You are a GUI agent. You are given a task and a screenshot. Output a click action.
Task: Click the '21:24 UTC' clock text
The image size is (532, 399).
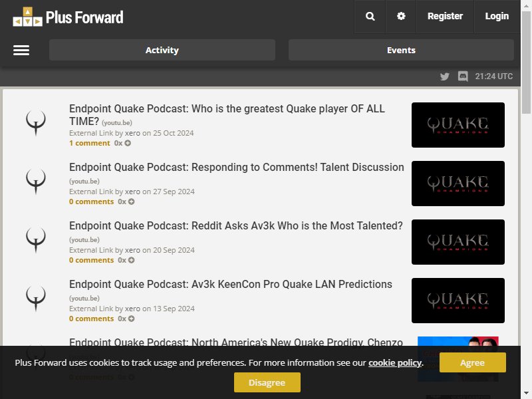[x=494, y=76]
